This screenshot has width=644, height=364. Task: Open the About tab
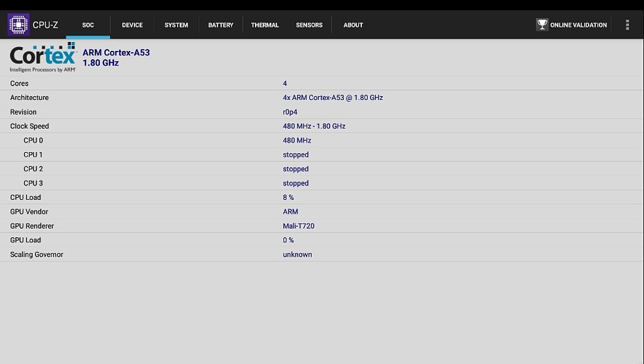(x=353, y=25)
